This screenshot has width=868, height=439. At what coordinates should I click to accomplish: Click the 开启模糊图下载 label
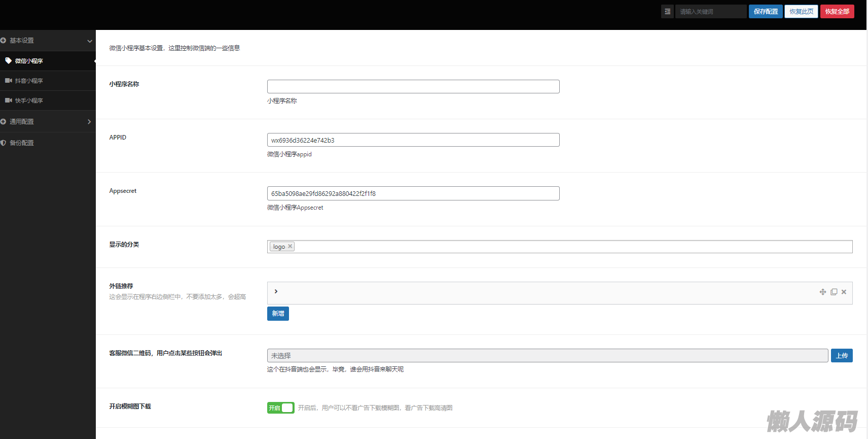point(130,407)
